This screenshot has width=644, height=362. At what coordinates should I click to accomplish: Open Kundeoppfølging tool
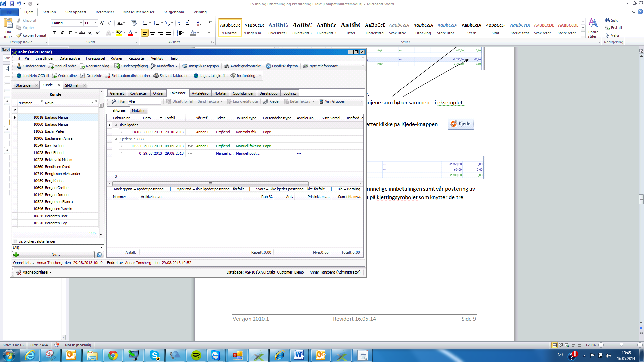(x=131, y=66)
